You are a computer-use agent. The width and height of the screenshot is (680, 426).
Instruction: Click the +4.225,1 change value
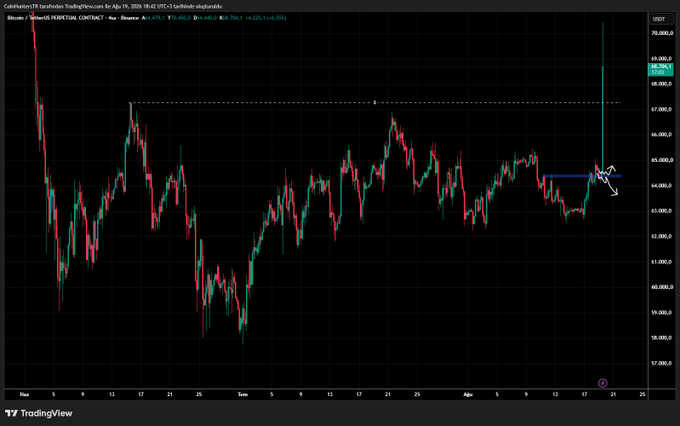[x=255, y=18]
